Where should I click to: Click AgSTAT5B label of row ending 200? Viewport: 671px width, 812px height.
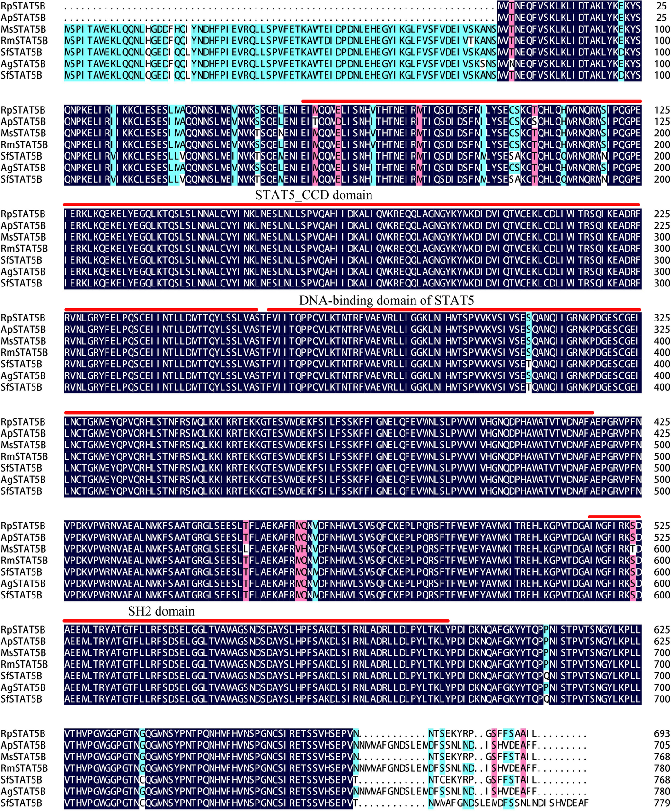23,168
